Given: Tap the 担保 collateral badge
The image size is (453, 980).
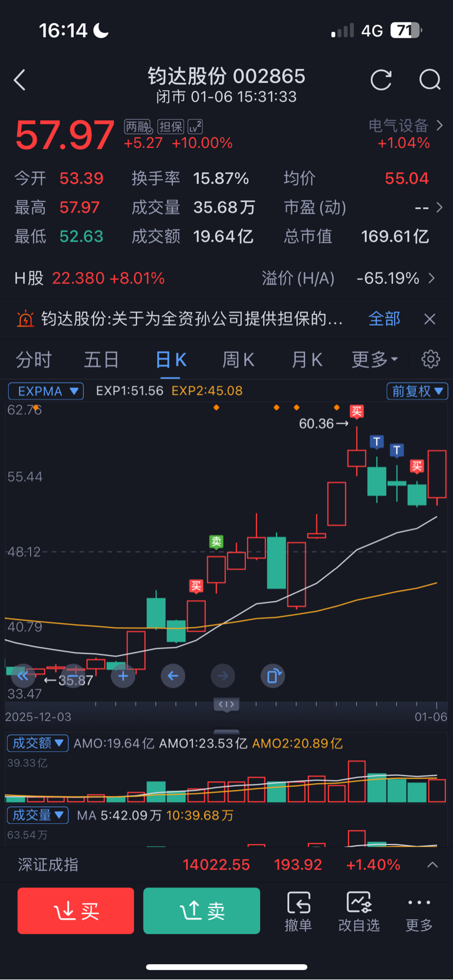Looking at the screenshot, I should (x=171, y=127).
